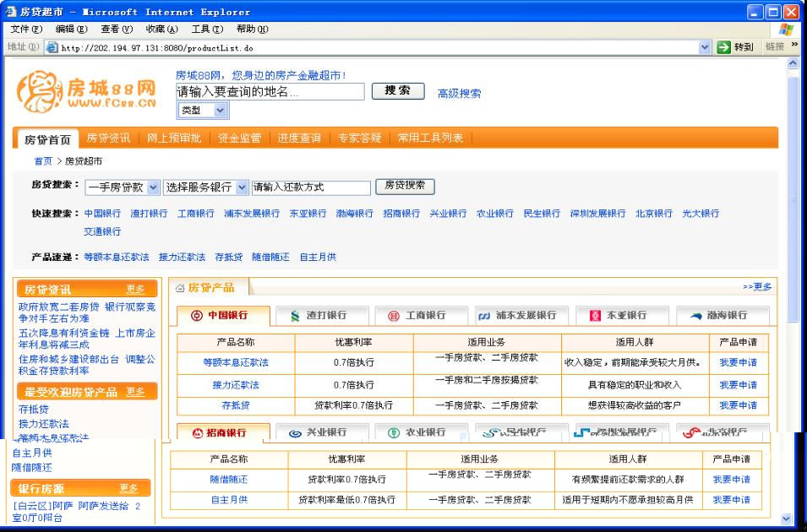Click the 转到 go button label
807x532 pixels.
coord(743,47)
